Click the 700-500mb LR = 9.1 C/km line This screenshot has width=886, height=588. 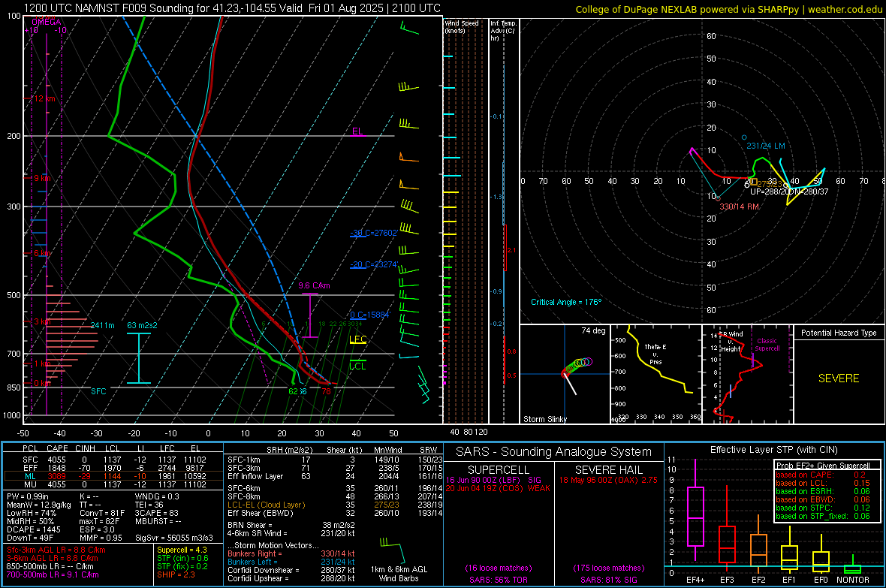point(53,574)
